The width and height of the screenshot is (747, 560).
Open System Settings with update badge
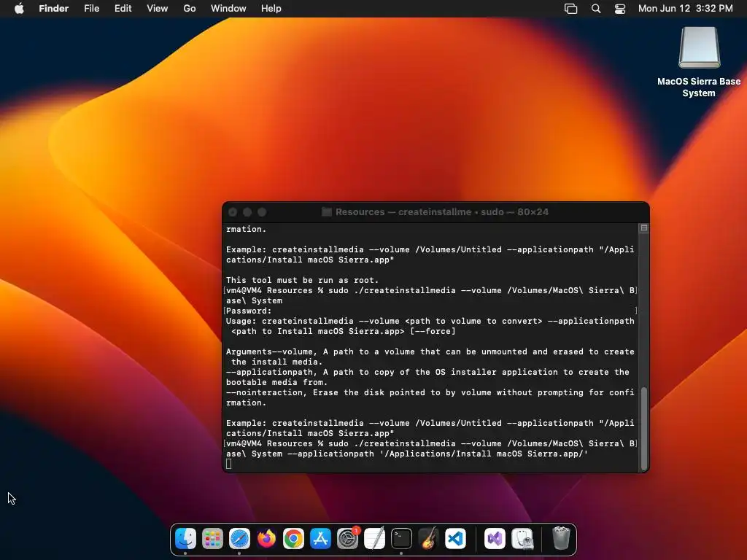pos(347,539)
